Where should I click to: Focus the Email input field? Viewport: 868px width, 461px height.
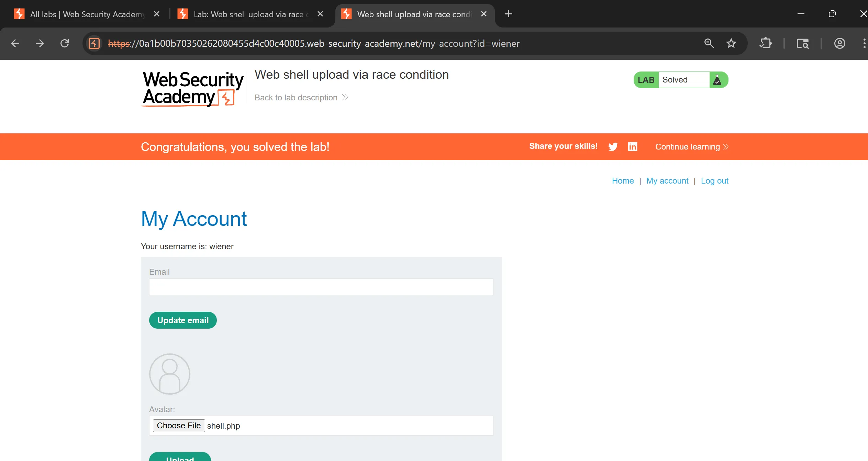(x=321, y=287)
